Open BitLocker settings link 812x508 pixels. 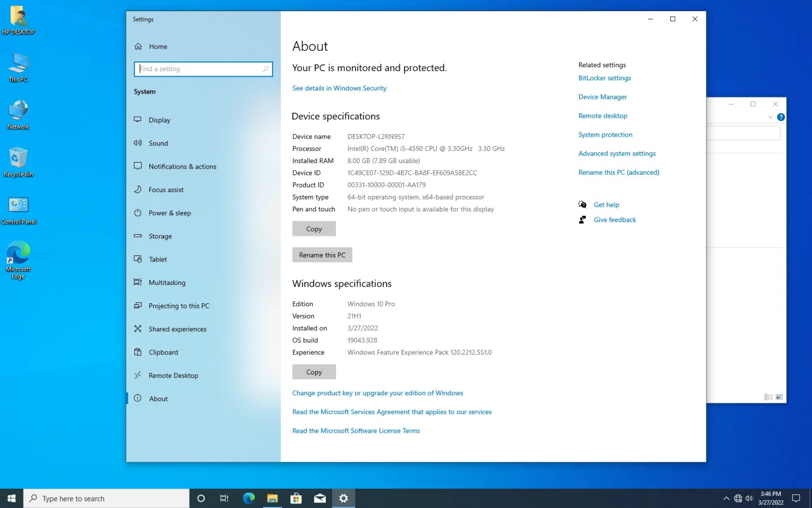coord(604,78)
